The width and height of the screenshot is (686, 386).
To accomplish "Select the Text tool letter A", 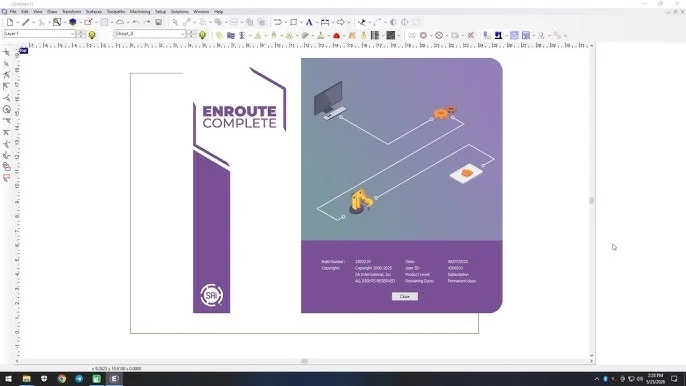I will (309, 22).
